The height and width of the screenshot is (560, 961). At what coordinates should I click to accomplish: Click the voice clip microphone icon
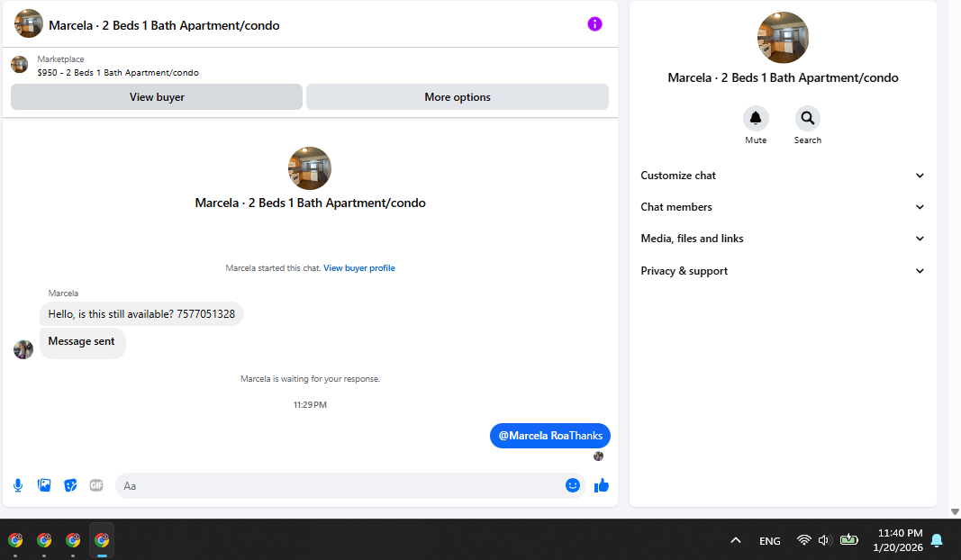pos(18,485)
